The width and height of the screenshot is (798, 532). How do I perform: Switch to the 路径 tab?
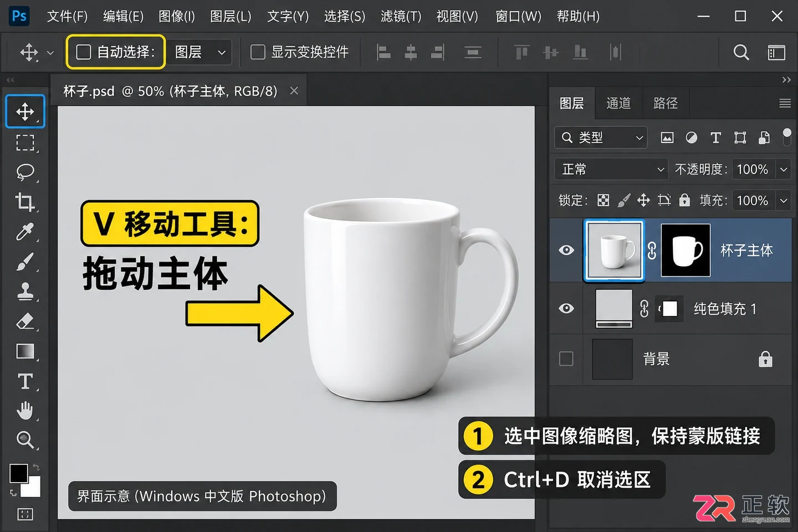[666, 103]
